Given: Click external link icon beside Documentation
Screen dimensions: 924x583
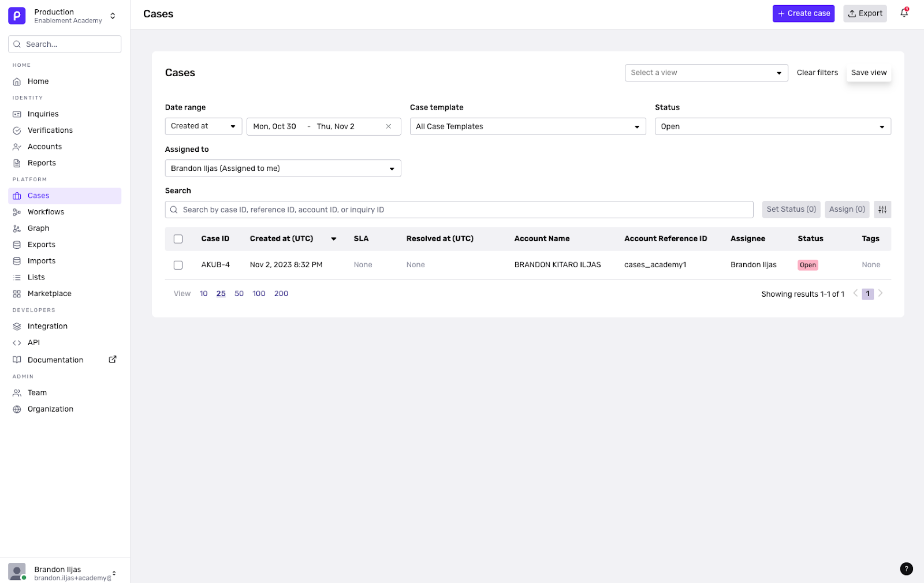Looking at the screenshot, I should (x=113, y=359).
